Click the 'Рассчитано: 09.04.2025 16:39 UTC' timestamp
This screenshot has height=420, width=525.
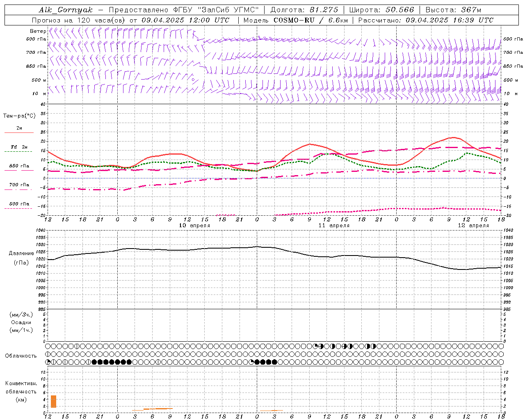[x=426, y=20]
